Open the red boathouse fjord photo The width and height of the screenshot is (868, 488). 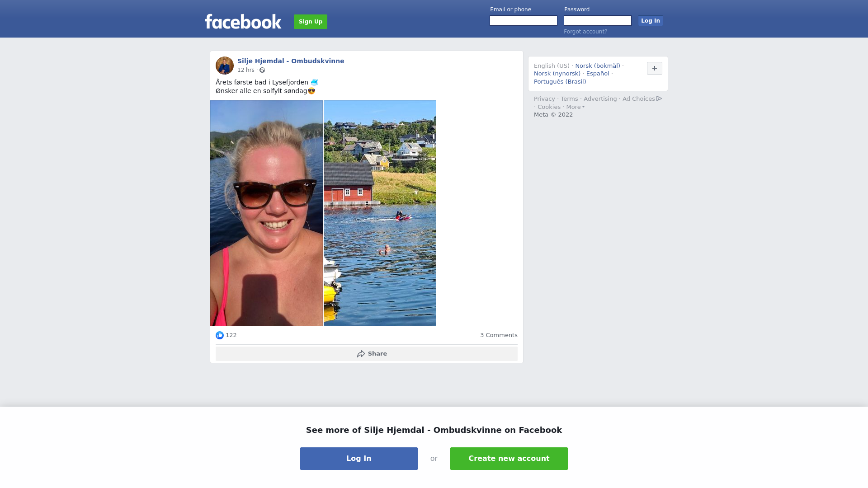point(380,213)
